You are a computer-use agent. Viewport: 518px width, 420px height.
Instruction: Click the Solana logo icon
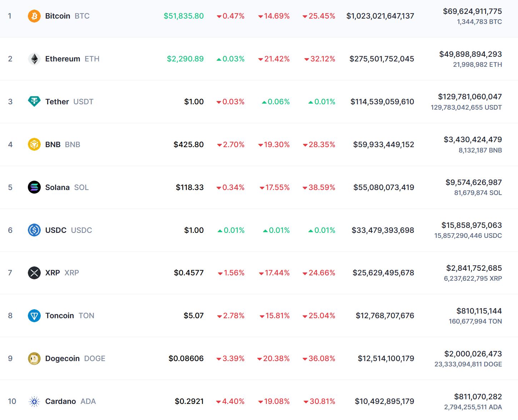[x=34, y=187]
